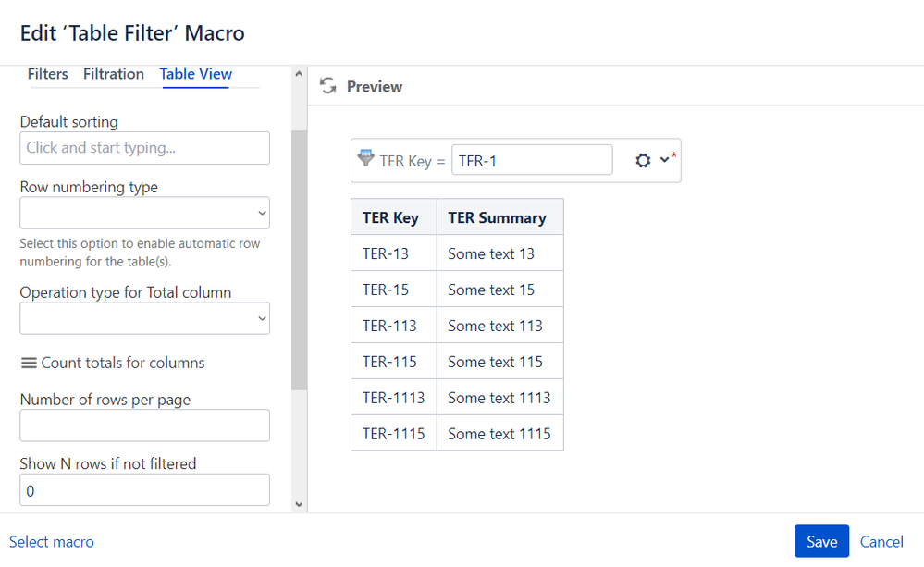
Task: Open the Row numbering type dropdown
Action: pos(145,213)
